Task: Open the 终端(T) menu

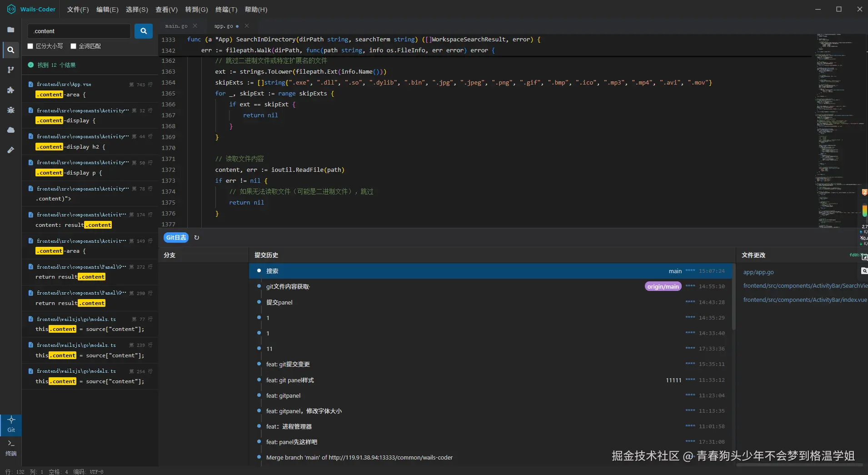Action: point(226,10)
